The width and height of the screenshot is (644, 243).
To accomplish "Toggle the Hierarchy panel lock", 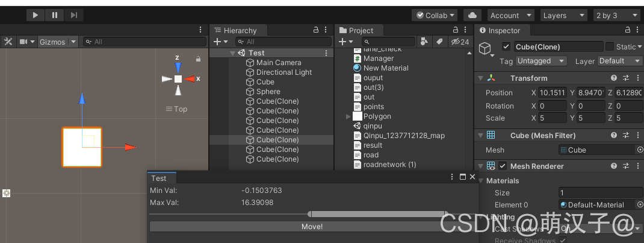I will [x=316, y=30].
